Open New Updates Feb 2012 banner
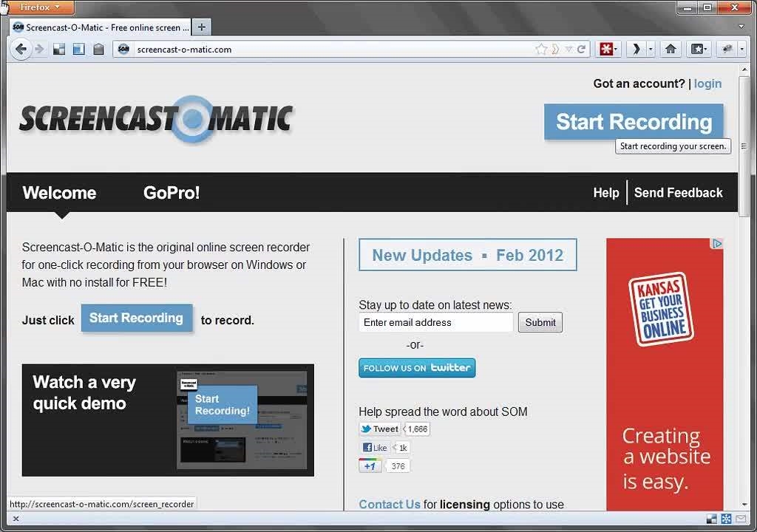757x532 pixels. (x=468, y=255)
